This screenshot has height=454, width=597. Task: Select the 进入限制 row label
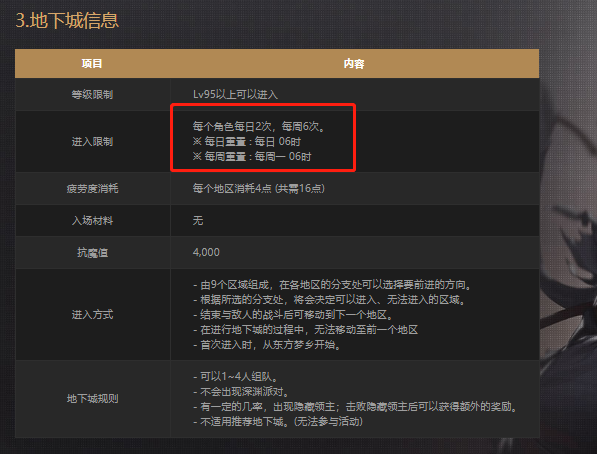(92, 142)
